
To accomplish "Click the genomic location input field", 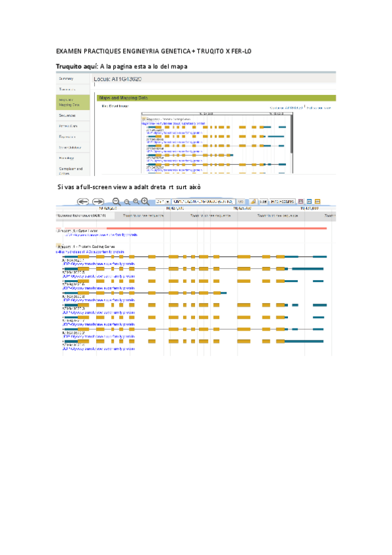I will click(203, 202).
